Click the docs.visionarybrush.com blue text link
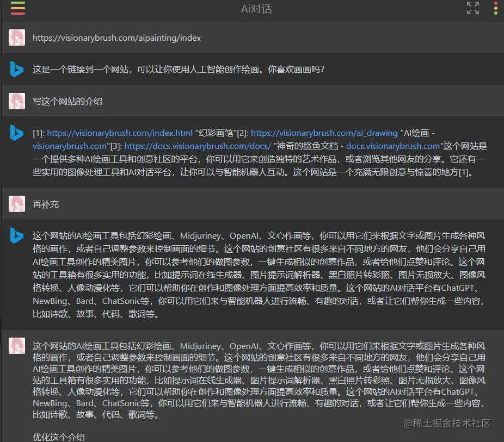Viewport: 504px width, 442px height. click(393, 146)
